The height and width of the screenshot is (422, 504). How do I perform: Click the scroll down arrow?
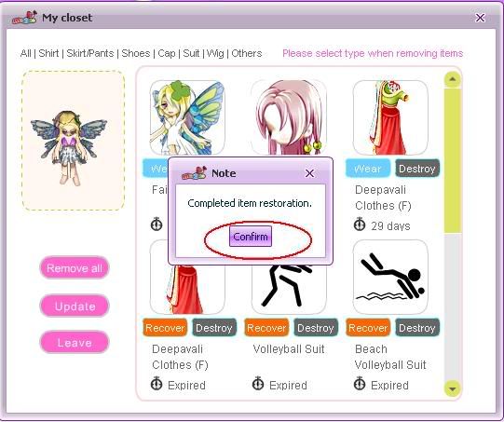[453, 388]
